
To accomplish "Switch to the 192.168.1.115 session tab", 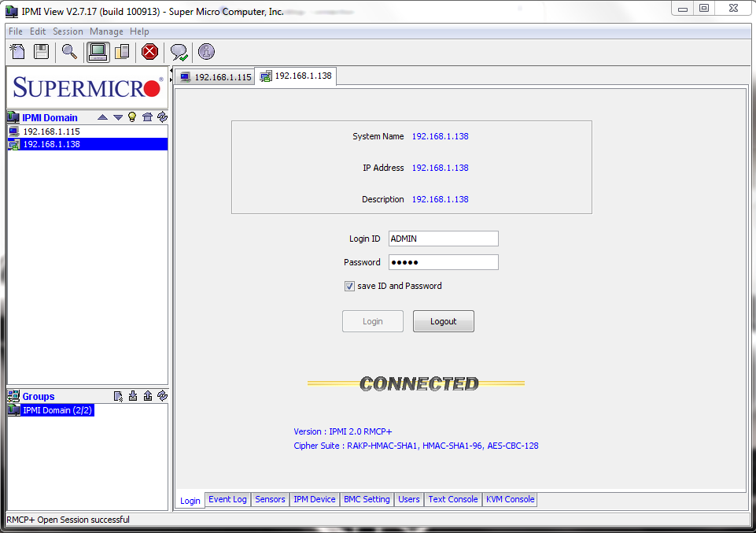I will click(x=215, y=76).
